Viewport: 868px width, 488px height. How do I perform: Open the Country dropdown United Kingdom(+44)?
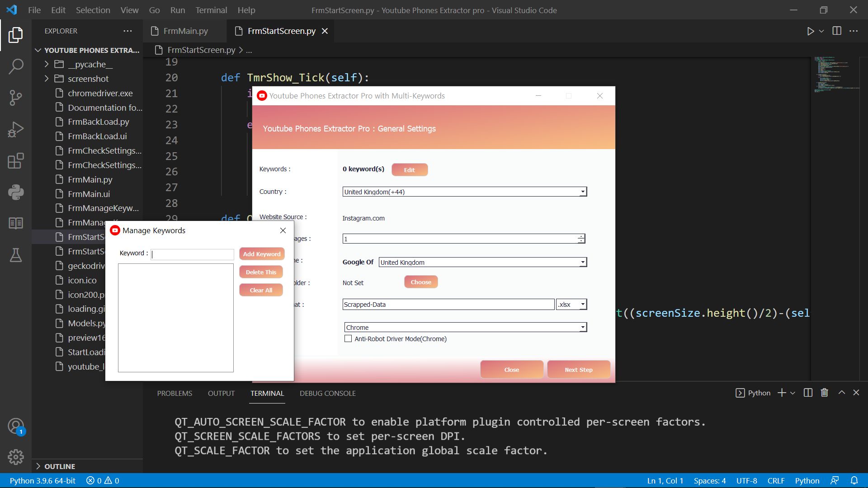tap(464, 192)
